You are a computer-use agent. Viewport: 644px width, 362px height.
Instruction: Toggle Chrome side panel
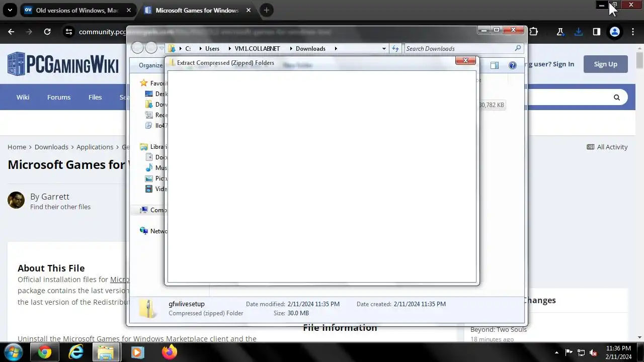click(597, 32)
